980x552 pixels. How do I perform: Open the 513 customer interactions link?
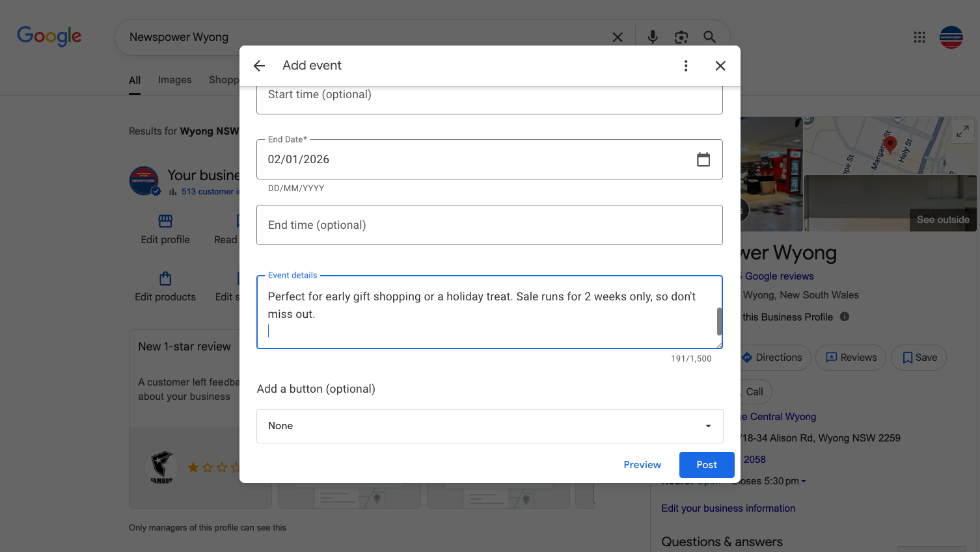[x=210, y=192]
